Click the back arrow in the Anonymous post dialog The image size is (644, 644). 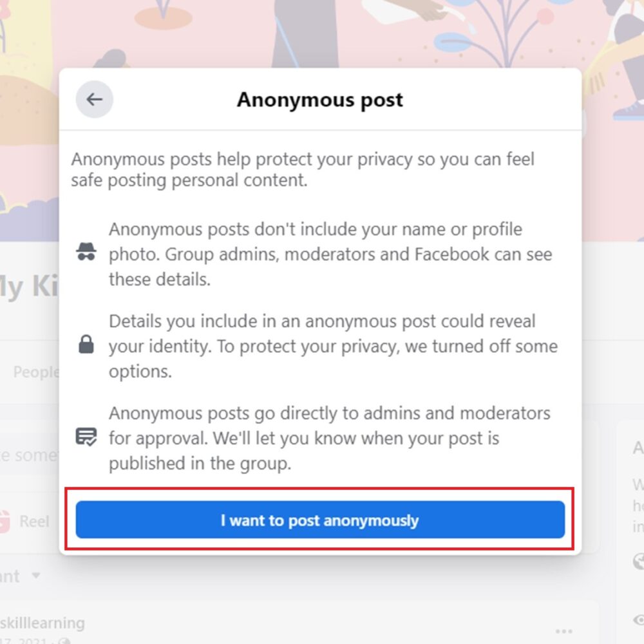coord(94,99)
